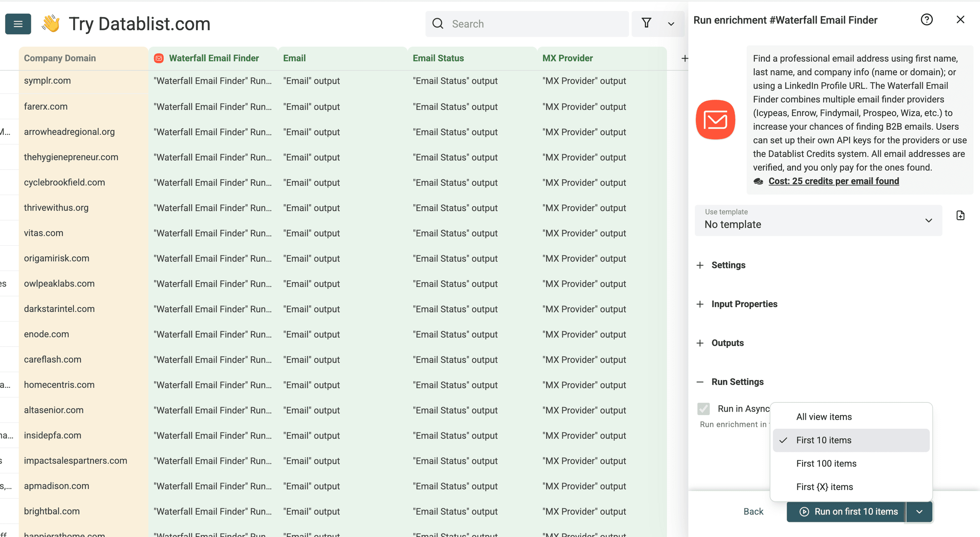Click the credits coin icon beside cost
The width and height of the screenshot is (980, 537).
[x=758, y=181]
